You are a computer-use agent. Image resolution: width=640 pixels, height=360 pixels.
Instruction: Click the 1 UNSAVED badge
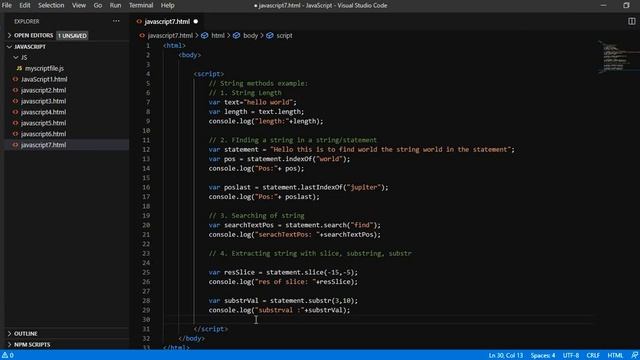(72, 36)
